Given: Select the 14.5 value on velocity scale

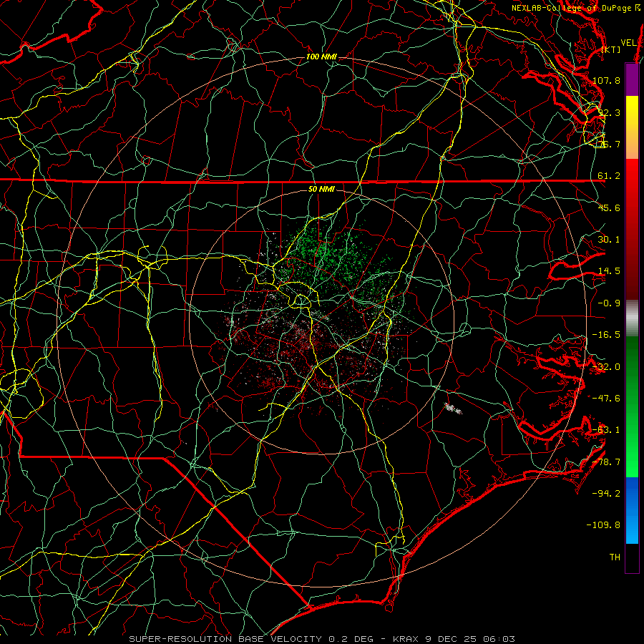Looking at the screenshot, I should tap(609, 271).
